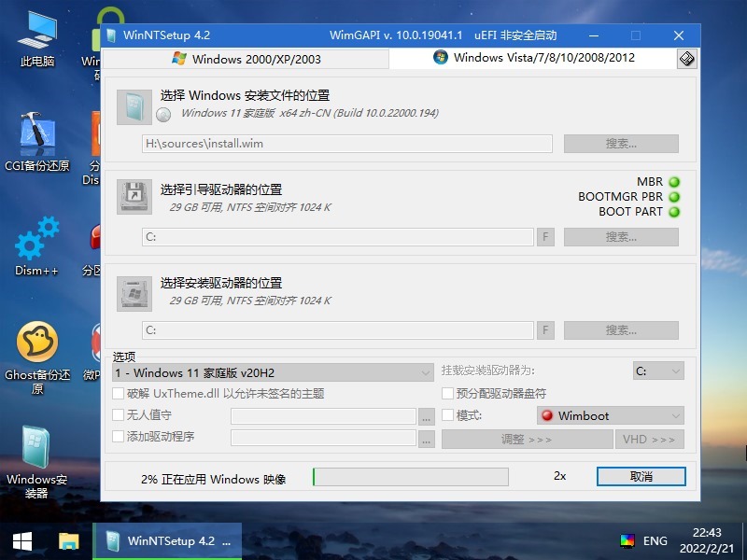Click the boot drive floppy disk icon
Screen dimensions: 747x560
tap(134, 197)
